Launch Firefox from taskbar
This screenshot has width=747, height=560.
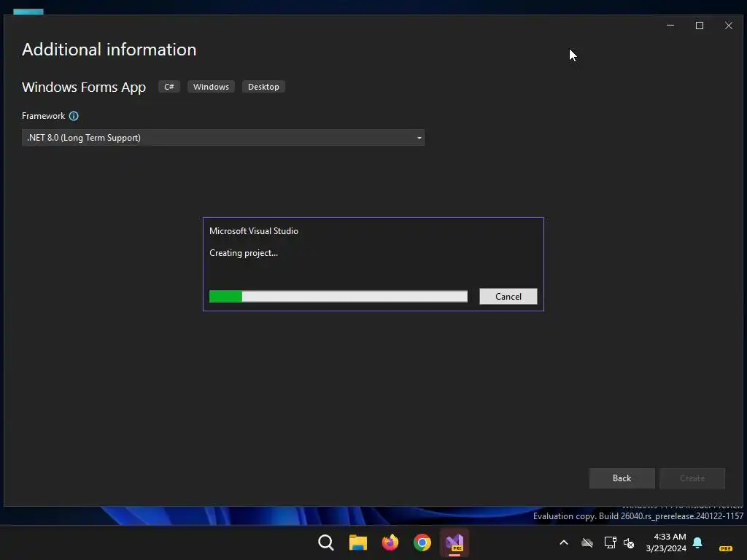[x=390, y=542]
